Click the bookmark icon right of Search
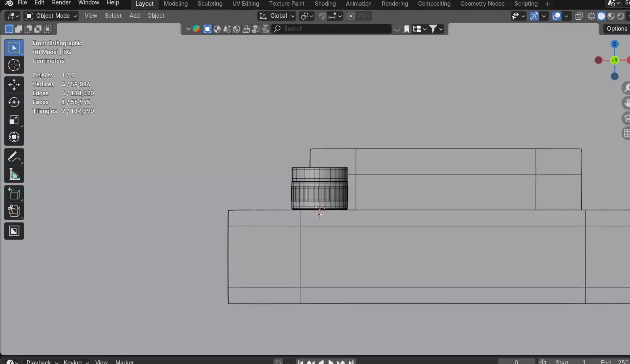The height and width of the screenshot is (364, 630). (407, 29)
